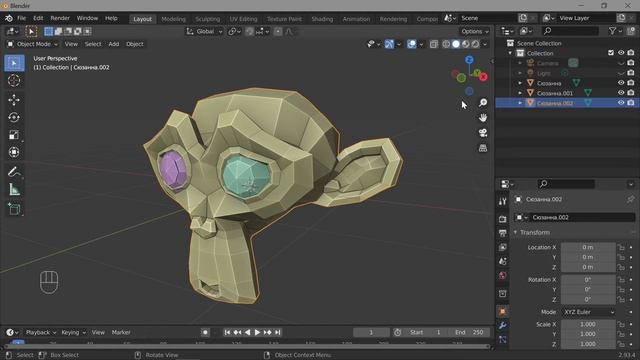
Task: Open the Keying dropdown
Action: (x=73, y=332)
